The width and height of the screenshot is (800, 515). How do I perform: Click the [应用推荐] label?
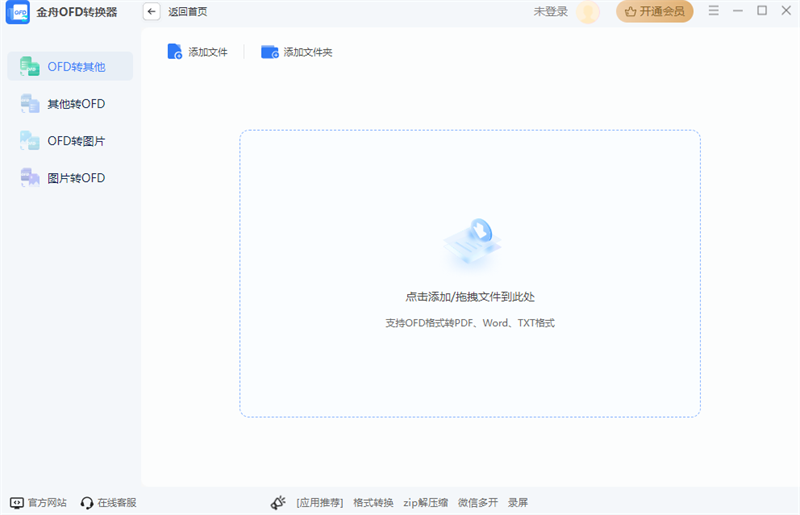320,503
